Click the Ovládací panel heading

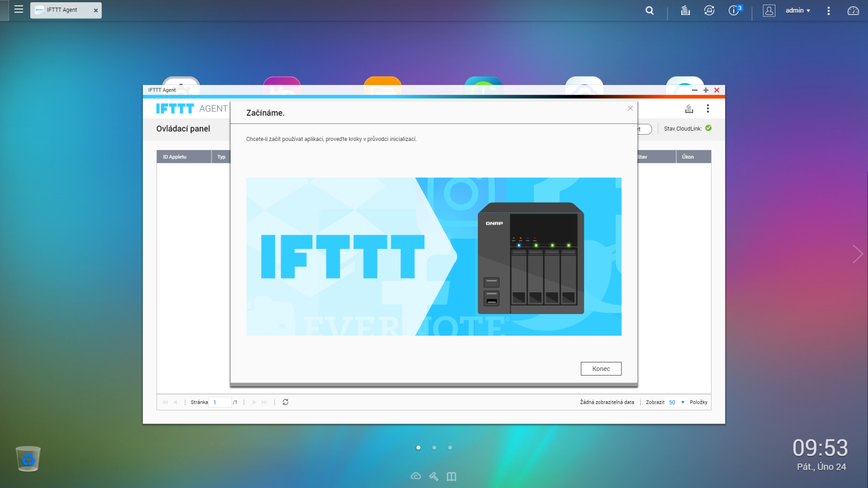(x=183, y=129)
